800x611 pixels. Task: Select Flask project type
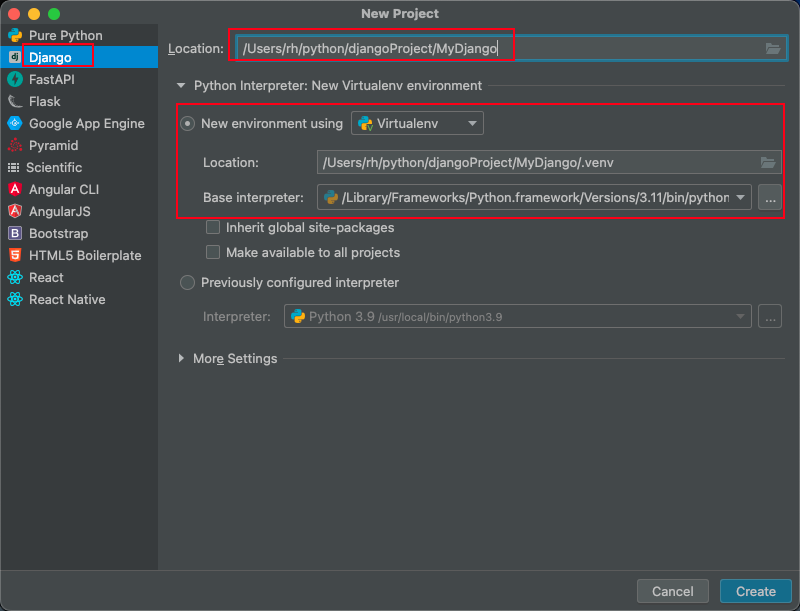(x=79, y=101)
